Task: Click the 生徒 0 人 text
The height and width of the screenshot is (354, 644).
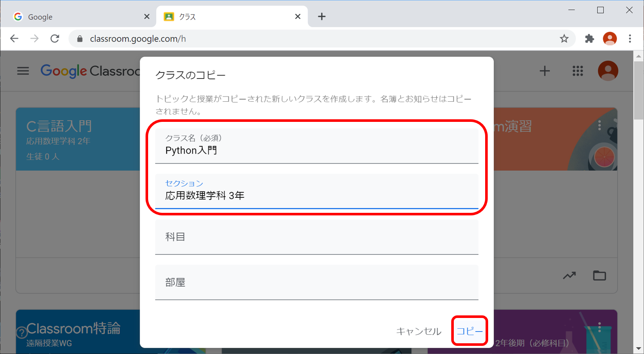Action: pos(43,157)
